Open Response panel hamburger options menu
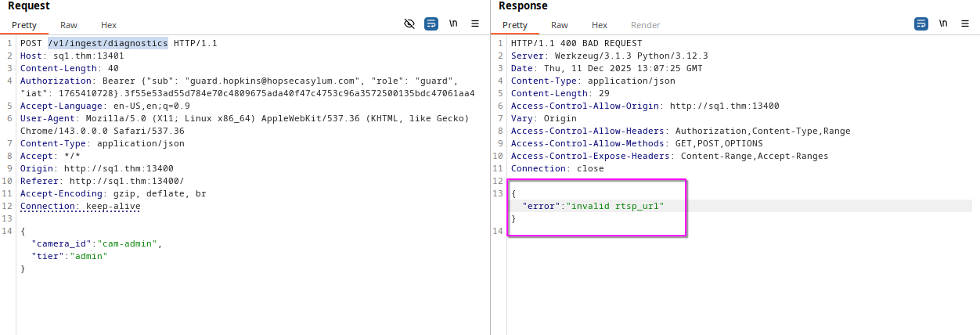This screenshot has height=335, width=980. [x=965, y=24]
